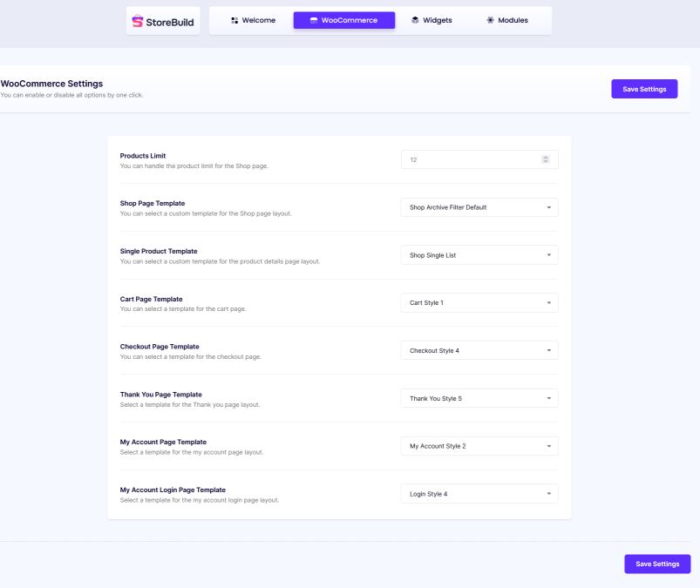Open the Cart Page Template dropdown
700x588 pixels.
(479, 303)
